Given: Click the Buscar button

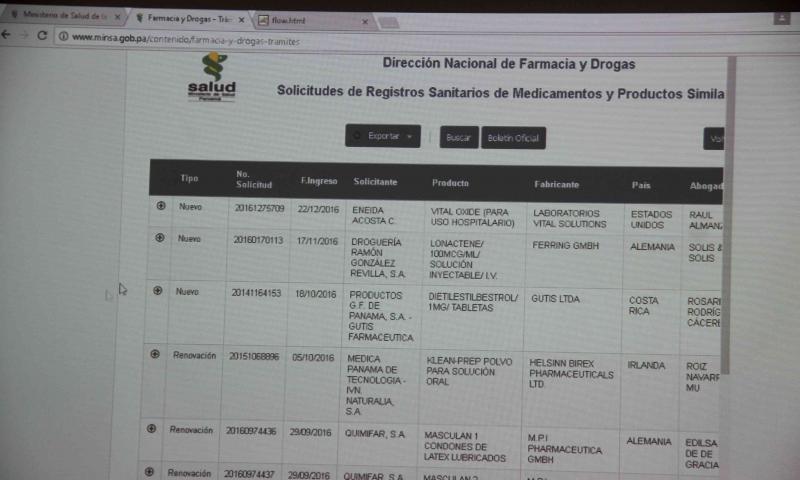Looking at the screenshot, I should click(x=459, y=137).
